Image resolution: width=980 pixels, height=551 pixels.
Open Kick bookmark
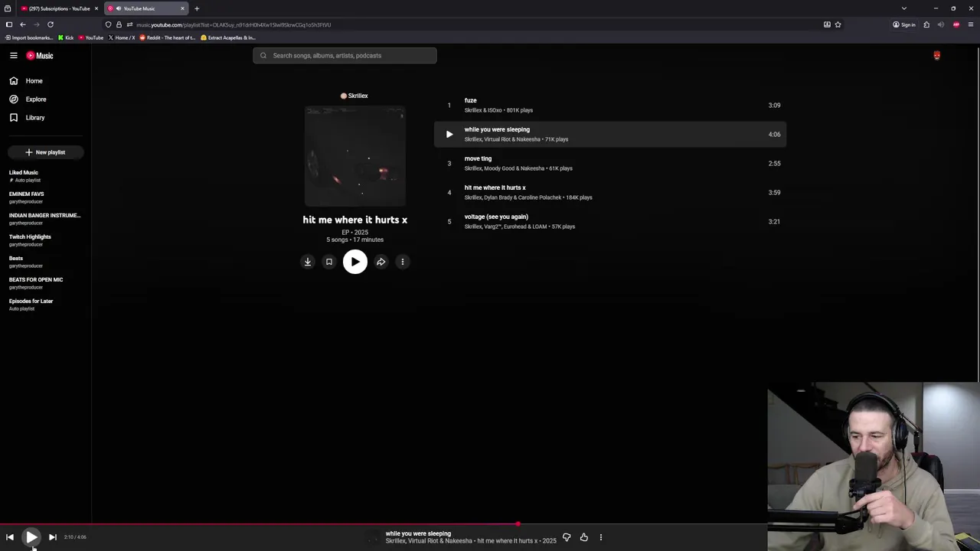point(66,37)
